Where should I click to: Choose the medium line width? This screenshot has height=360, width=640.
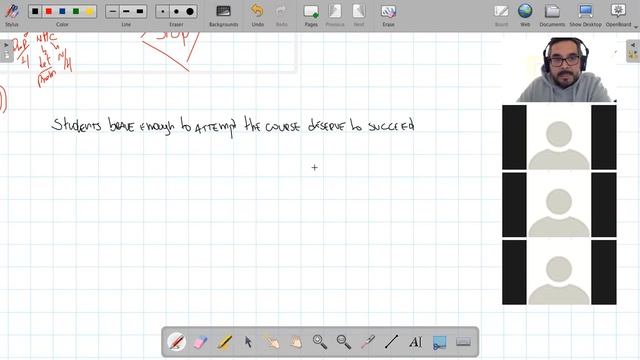point(126,11)
